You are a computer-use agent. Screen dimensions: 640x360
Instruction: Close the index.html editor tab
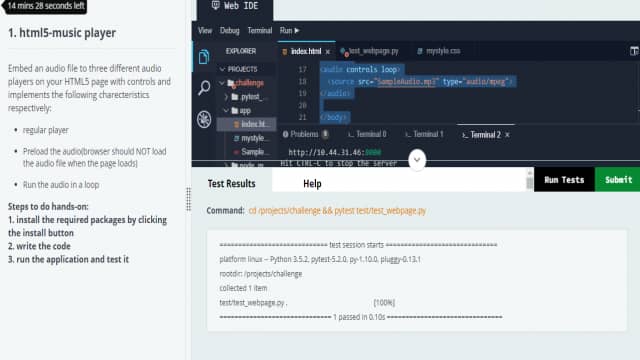coord(327,52)
